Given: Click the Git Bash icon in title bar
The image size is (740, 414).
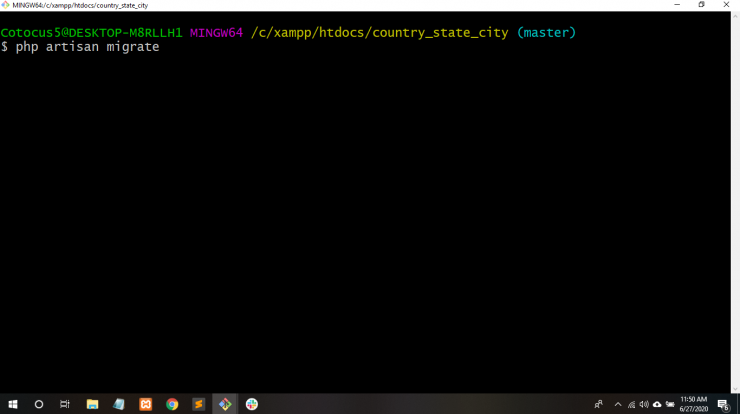Looking at the screenshot, I should point(5,5).
